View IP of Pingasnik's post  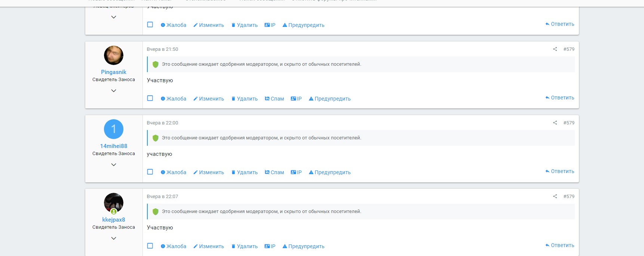[x=296, y=99]
